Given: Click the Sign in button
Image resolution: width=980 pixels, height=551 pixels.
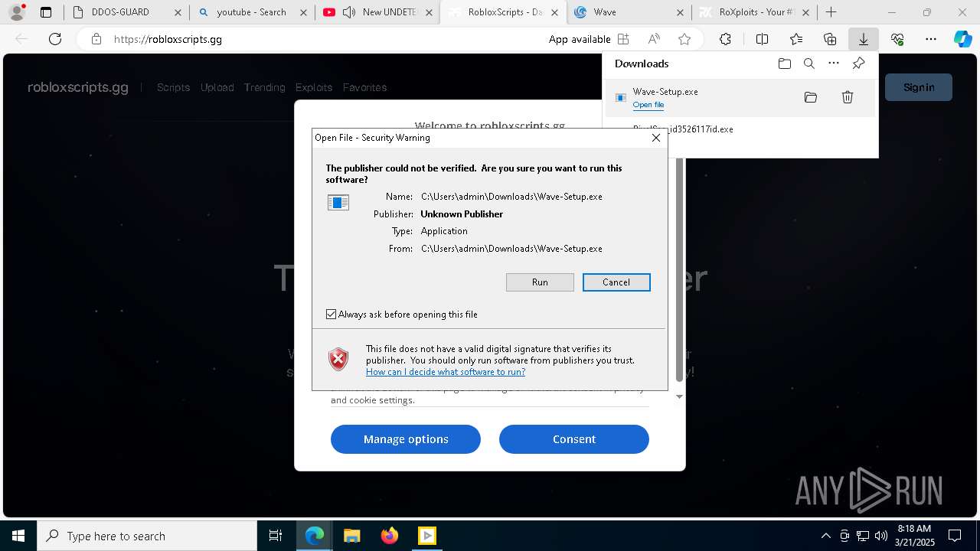Looking at the screenshot, I should [x=919, y=87].
